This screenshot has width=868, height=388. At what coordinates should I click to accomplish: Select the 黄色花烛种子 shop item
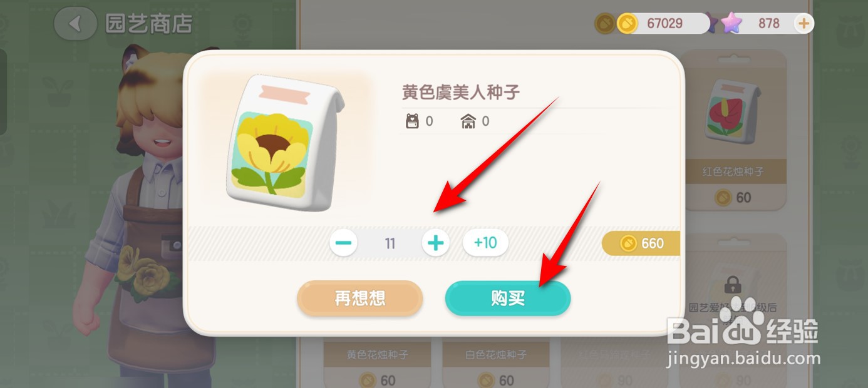coord(378,363)
